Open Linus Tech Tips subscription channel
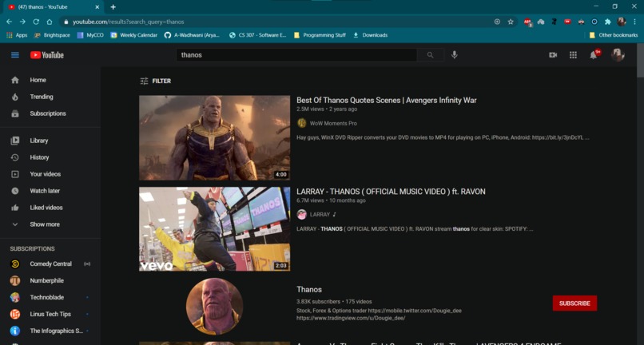This screenshot has height=345, width=644. (50, 314)
